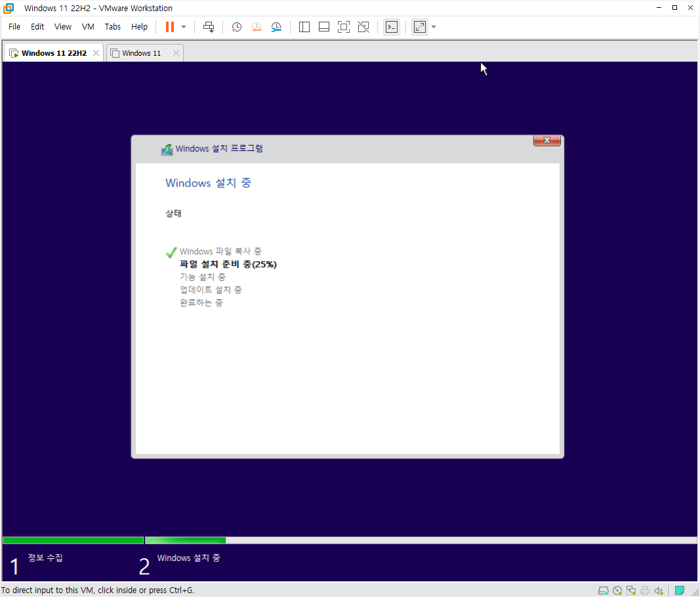This screenshot has height=597, width=700.
Task: Click the completed '정보 수집' progress bar
Action: tap(73, 541)
